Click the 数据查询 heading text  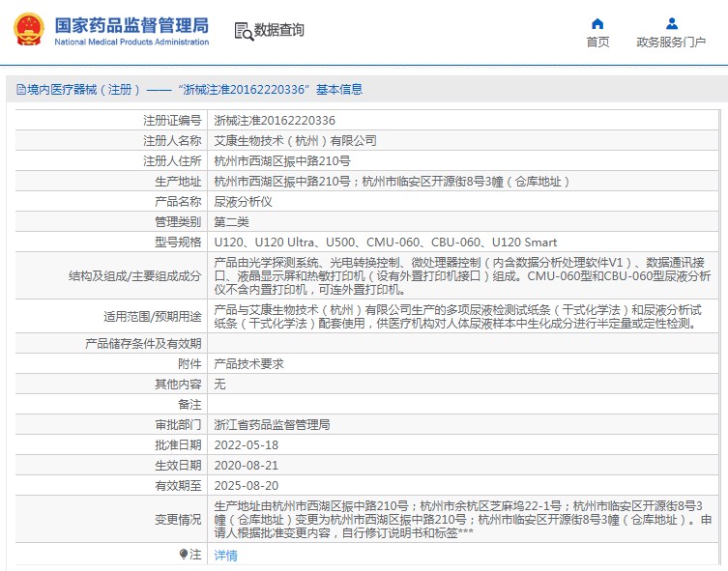tap(278, 30)
